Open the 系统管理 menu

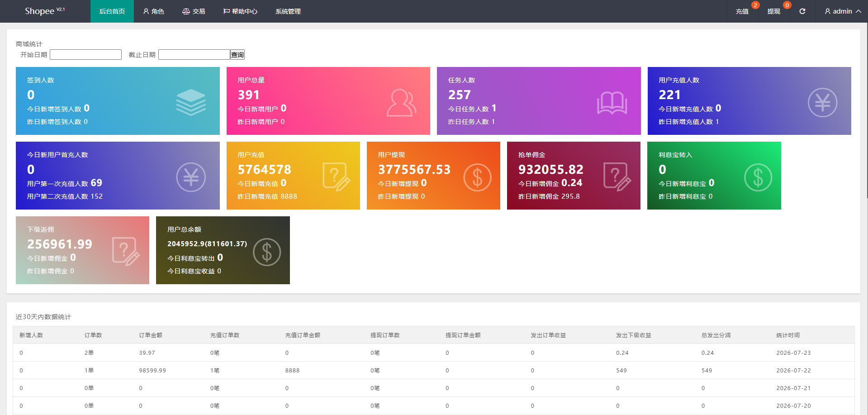point(288,11)
